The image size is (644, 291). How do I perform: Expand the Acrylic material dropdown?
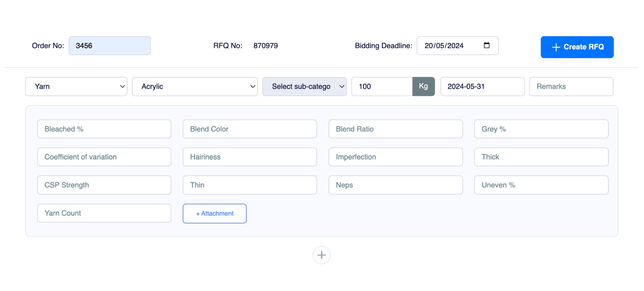click(195, 86)
